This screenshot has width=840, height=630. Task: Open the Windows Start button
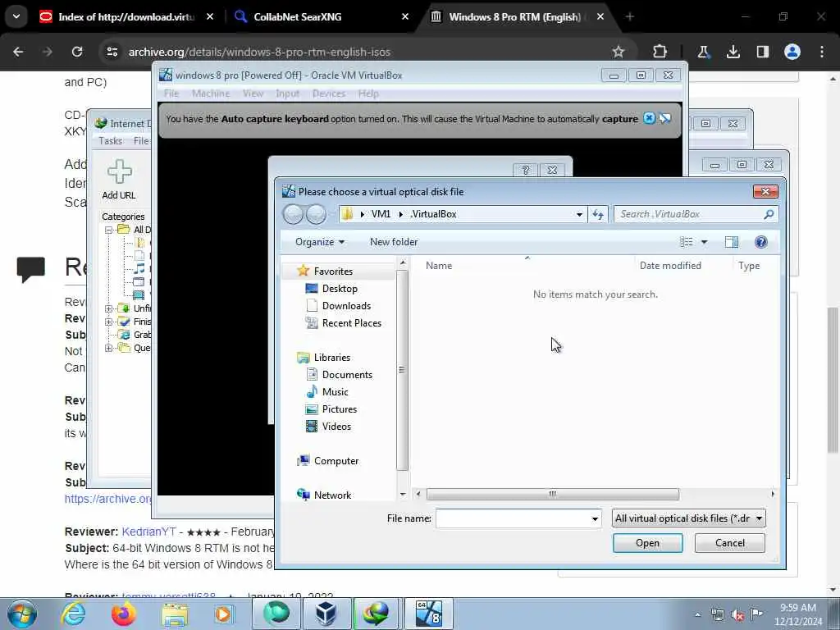click(x=21, y=614)
